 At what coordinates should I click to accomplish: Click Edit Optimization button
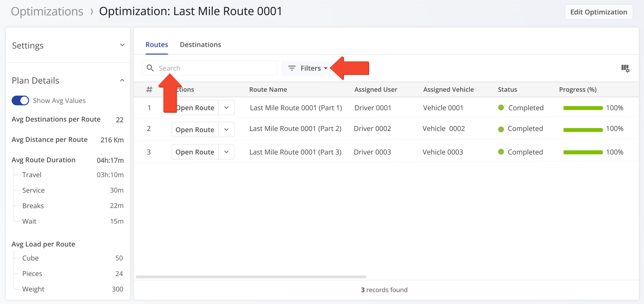(599, 12)
